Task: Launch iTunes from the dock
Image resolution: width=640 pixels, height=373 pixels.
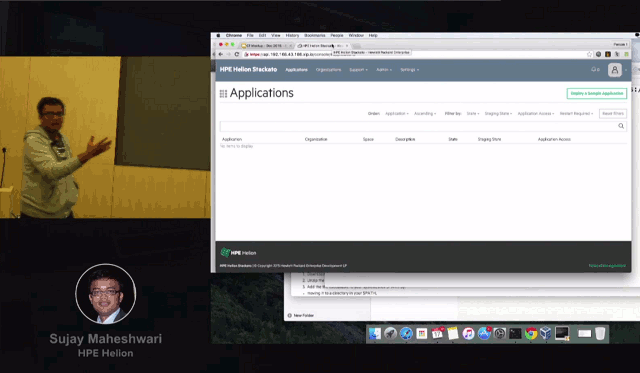Action: click(x=468, y=333)
